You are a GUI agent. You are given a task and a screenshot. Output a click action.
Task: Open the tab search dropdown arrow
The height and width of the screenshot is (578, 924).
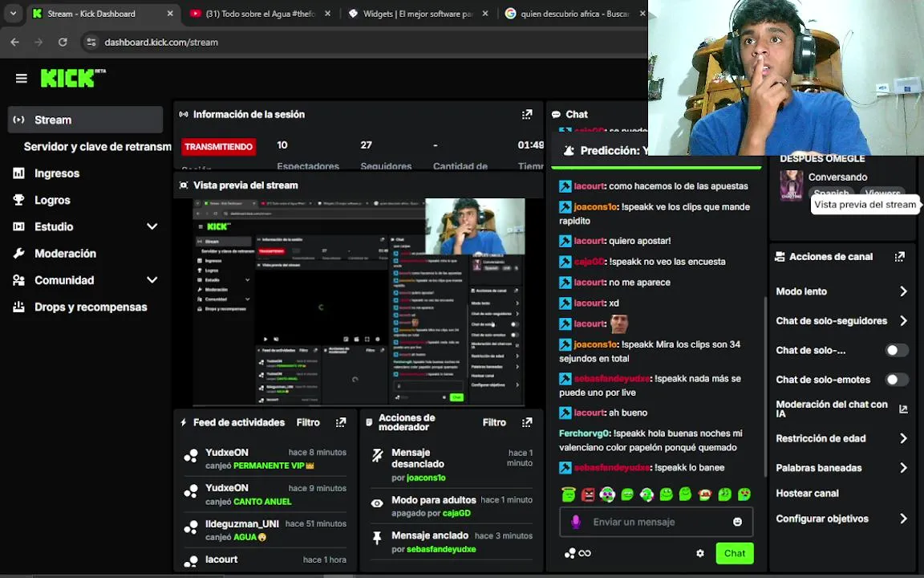click(x=13, y=13)
